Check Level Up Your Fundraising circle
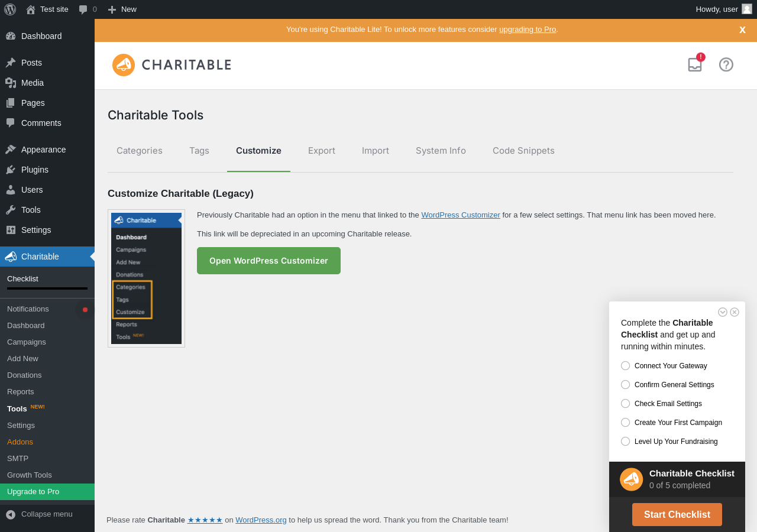This screenshot has width=757, height=532. [x=625, y=442]
